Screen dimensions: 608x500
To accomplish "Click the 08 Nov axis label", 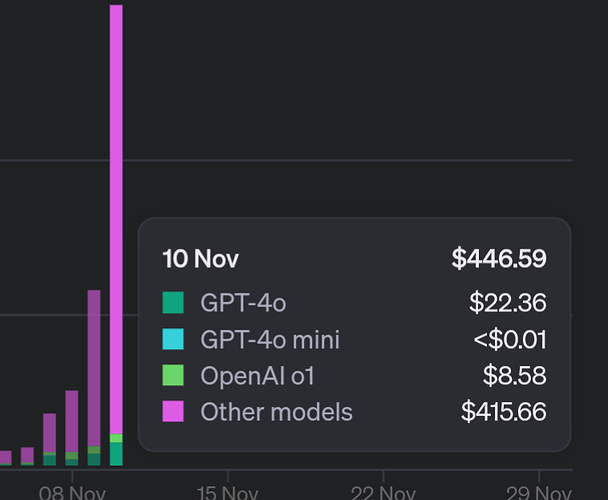I will point(72,492).
